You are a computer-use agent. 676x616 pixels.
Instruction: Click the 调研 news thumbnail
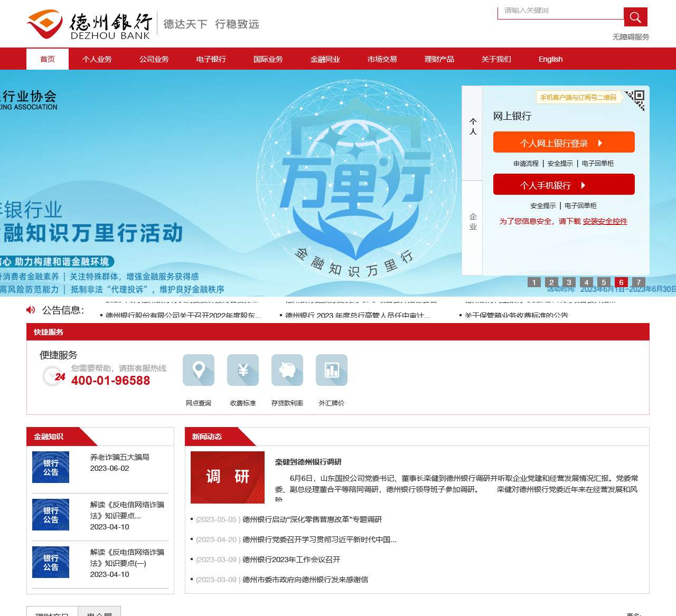[x=228, y=477]
